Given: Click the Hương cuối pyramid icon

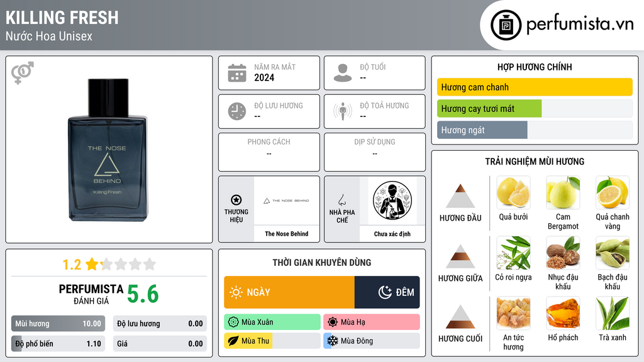Looking at the screenshot, I should [x=460, y=317].
